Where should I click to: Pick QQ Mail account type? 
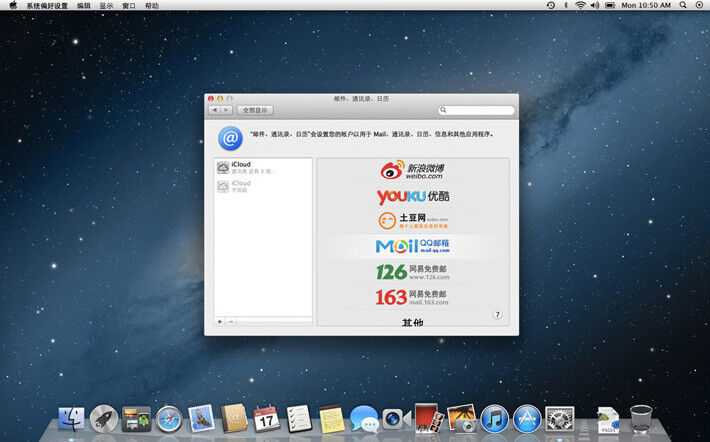click(x=412, y=246)
